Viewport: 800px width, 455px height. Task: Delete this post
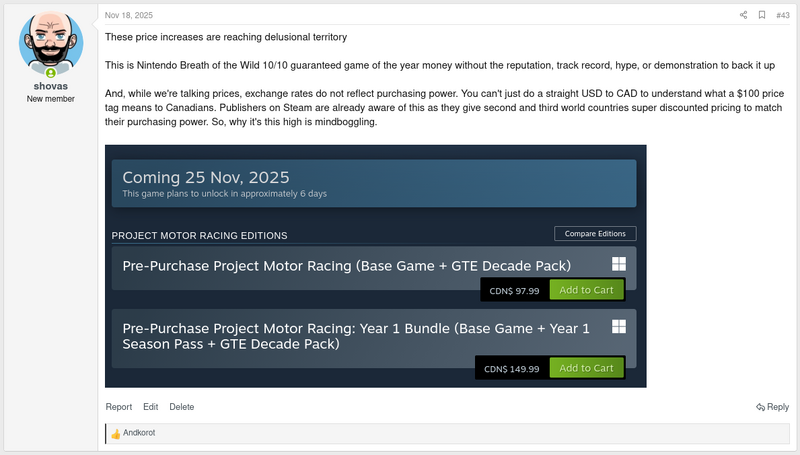[182, 407]
